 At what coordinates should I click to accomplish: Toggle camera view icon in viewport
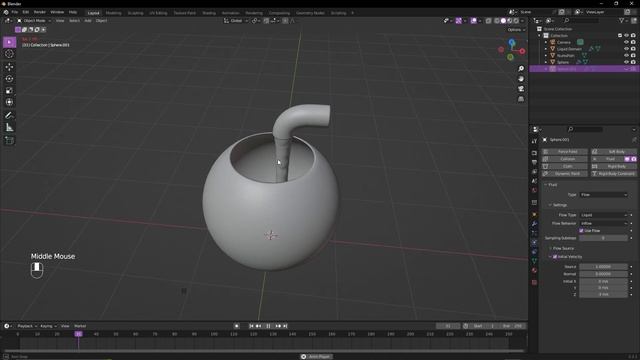click(x=521, y=89)
